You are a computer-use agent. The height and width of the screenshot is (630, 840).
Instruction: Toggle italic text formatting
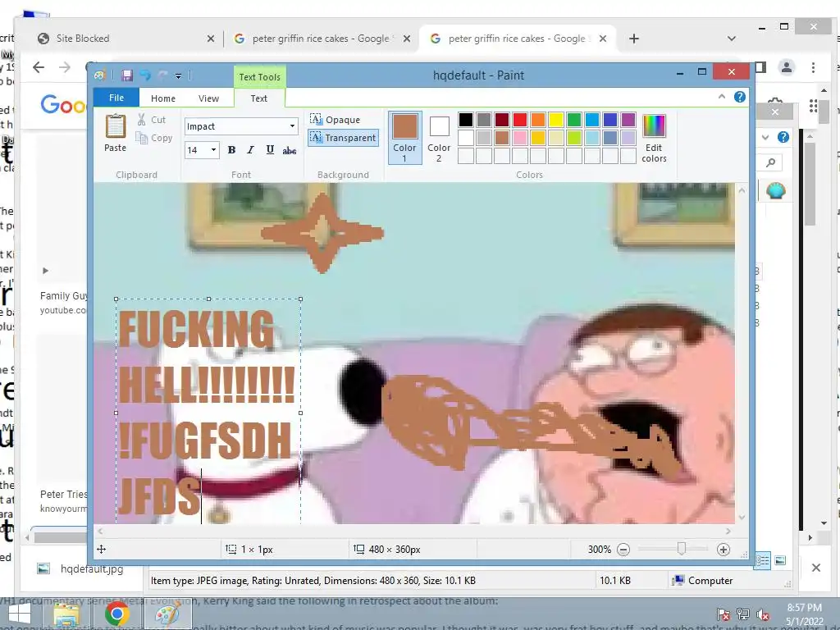[250, 150]
